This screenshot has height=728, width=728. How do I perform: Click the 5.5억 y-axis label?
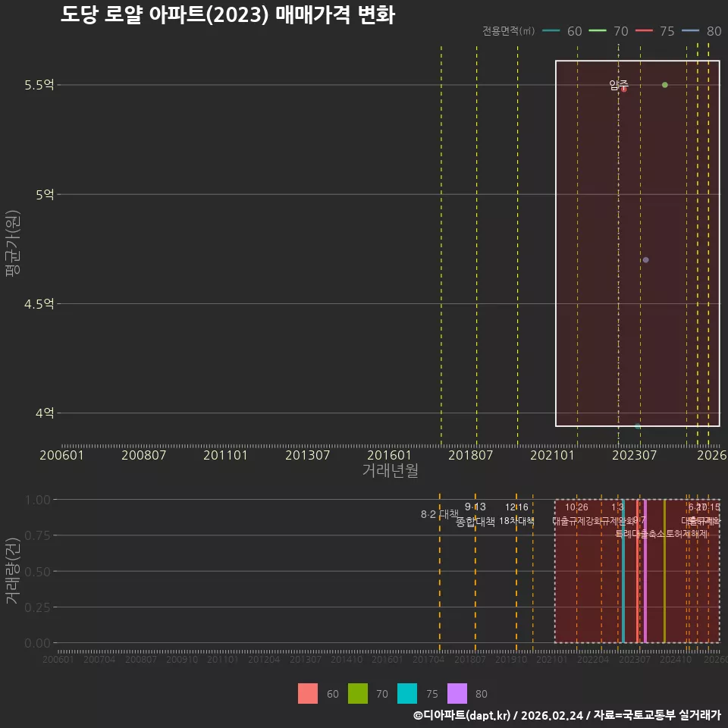[x=39, y=85]
